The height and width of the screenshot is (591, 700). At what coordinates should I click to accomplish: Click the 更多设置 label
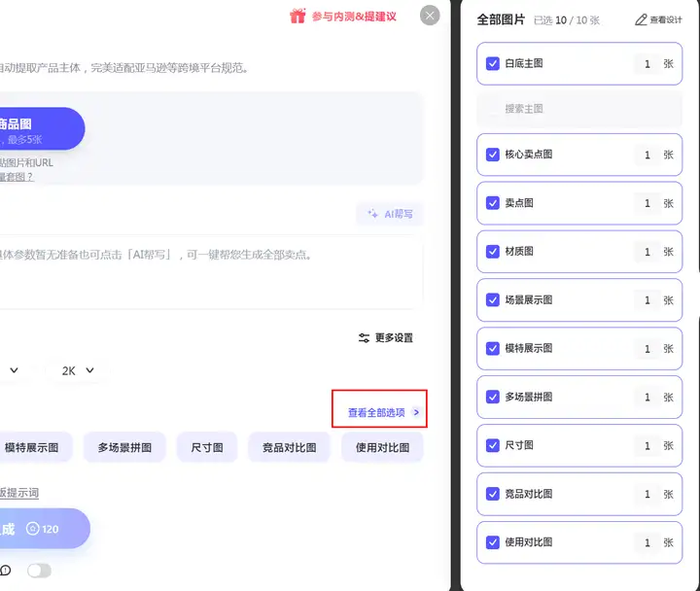(394, 338)
